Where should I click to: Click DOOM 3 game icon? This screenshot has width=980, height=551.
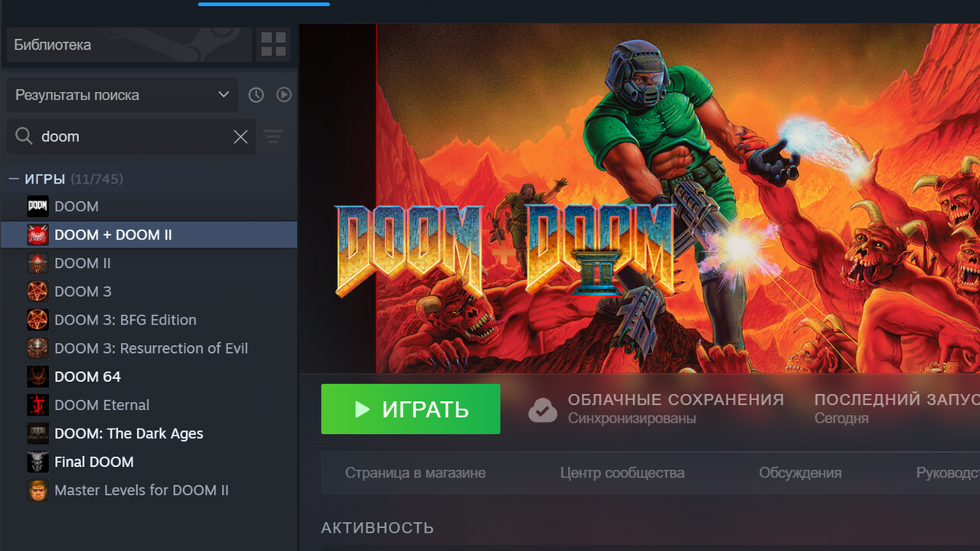coord(38,292)
